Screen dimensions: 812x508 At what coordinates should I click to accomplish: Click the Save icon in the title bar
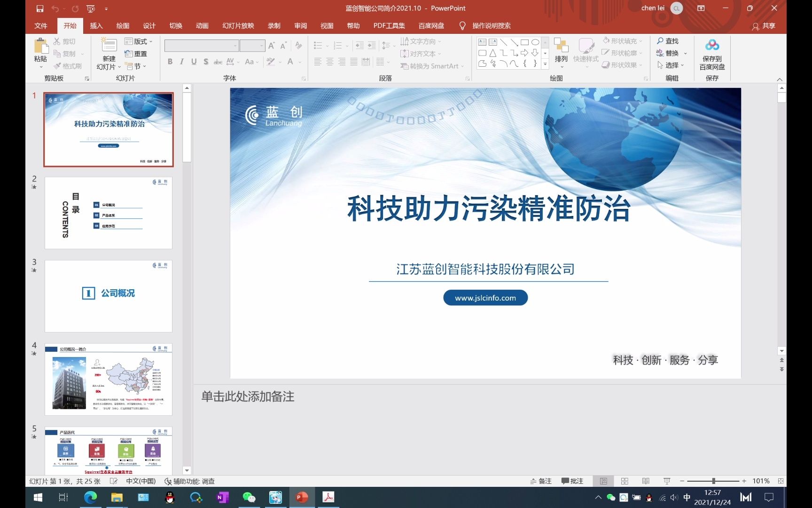(x=39, y=8)
